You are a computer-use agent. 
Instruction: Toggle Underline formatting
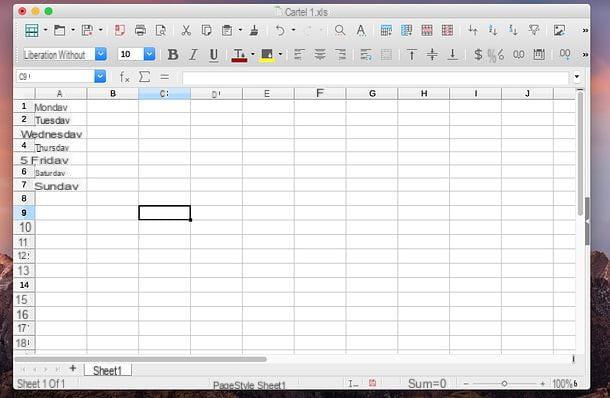[214, 55]
